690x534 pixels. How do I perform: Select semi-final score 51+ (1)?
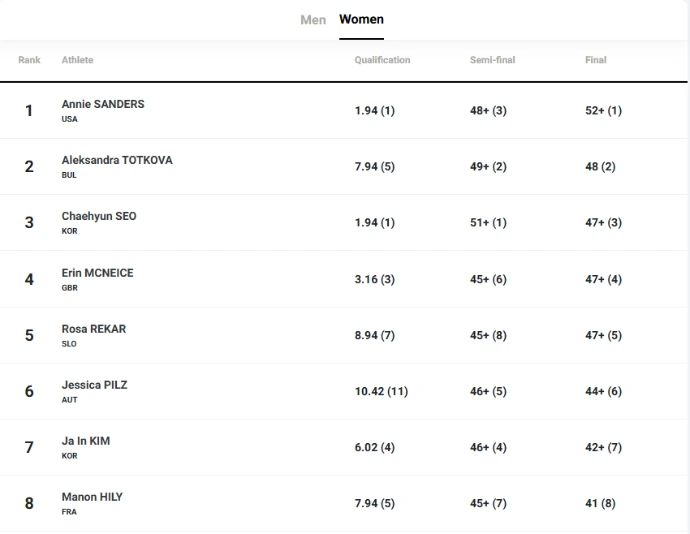click(x=488, y=222)
